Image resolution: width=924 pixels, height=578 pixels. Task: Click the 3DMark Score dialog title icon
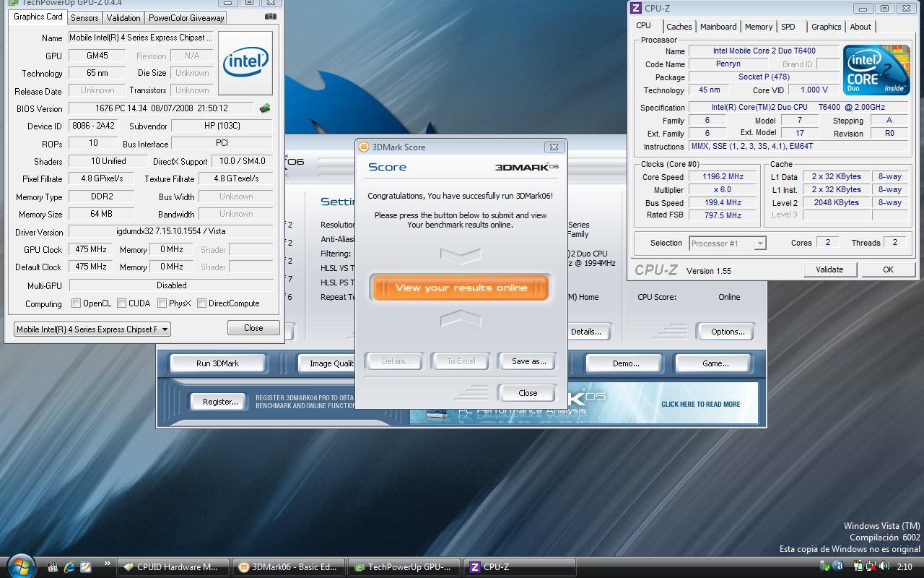click(x=364, y=147)
